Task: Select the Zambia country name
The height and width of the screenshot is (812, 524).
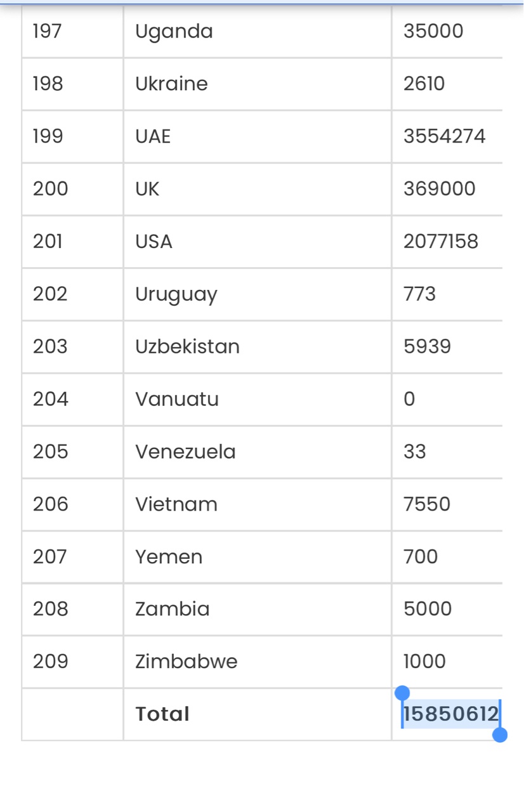Action: 172,609
